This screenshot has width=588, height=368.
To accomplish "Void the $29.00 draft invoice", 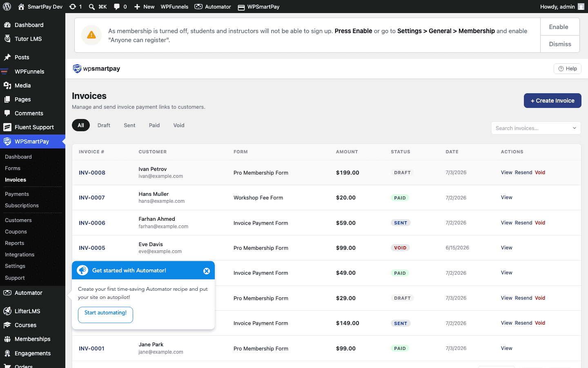I will 540,298.
